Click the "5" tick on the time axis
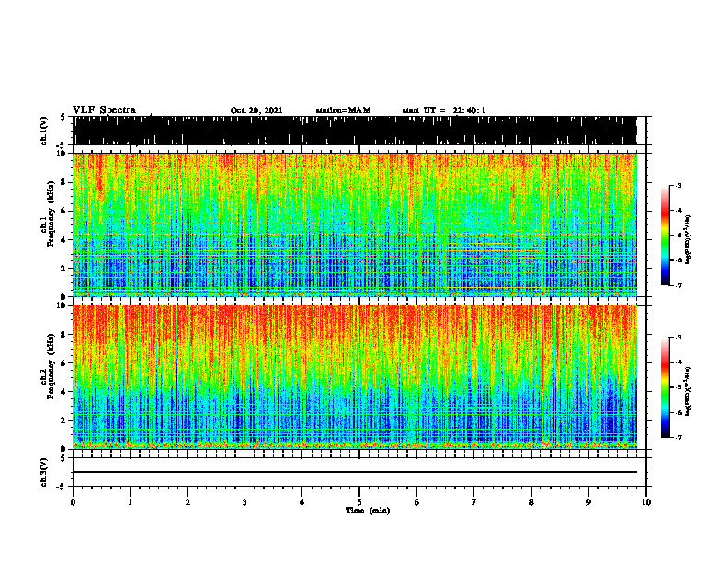 click(x=359, y=502)
